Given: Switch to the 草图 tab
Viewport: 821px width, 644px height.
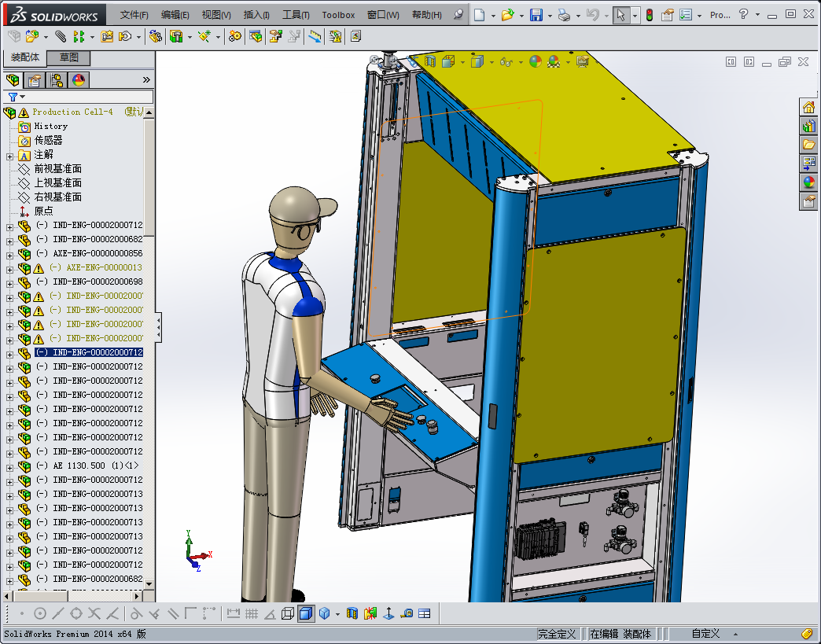Looking at the screenshot, I should pyautogui.click(x=68, y=58).
